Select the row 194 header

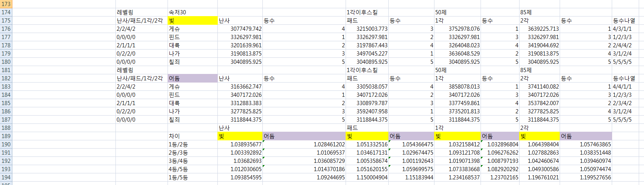(x=6, y=177)
